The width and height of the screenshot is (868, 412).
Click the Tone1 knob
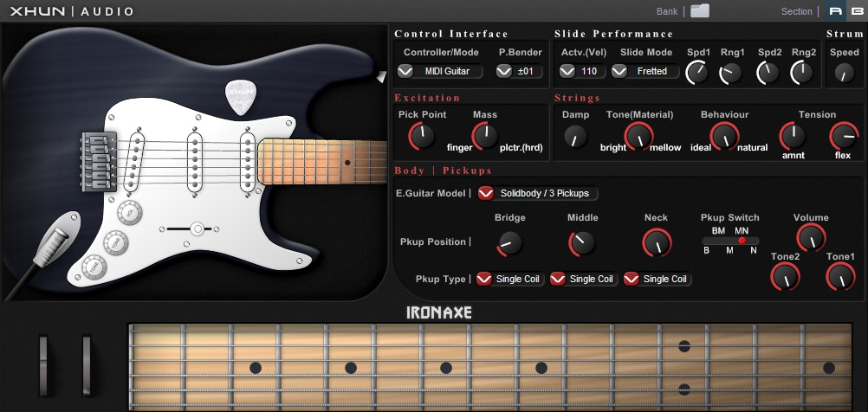840,276
